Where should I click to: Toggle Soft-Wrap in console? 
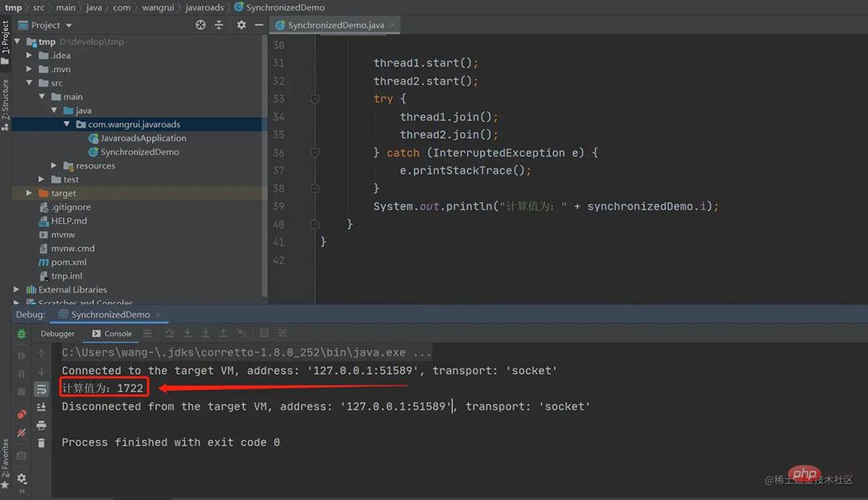pos(41,389)
